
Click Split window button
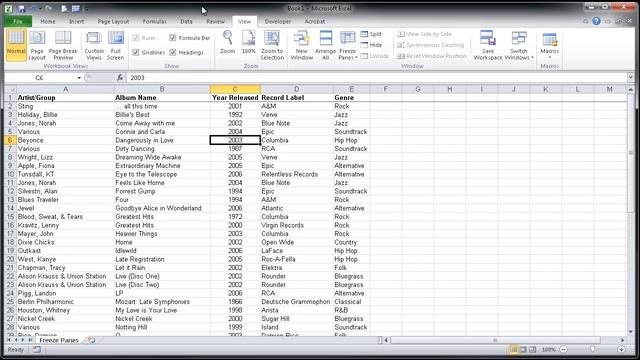pyautogui.click(x=371, y=34)
